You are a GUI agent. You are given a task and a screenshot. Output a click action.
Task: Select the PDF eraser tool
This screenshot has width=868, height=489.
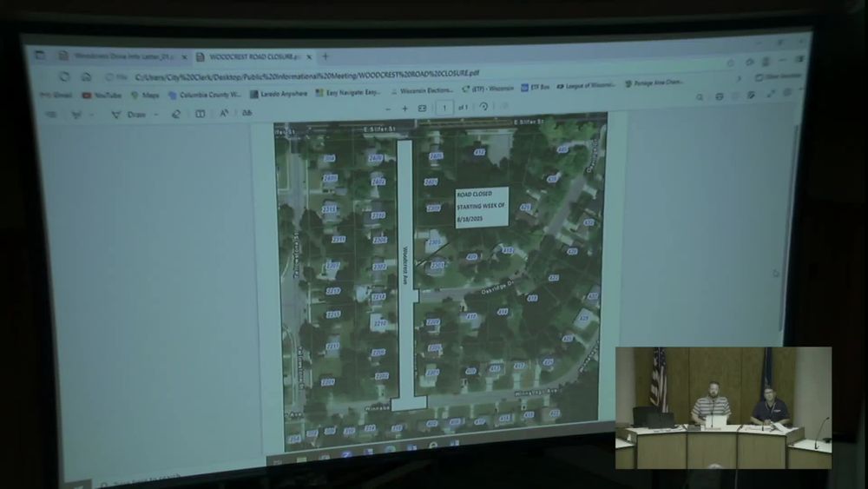pyautogui.click(x=176, y=114)
